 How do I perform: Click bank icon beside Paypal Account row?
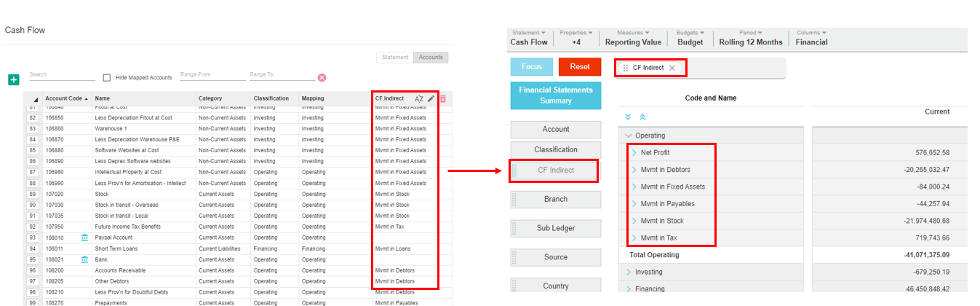click(85, 238)
